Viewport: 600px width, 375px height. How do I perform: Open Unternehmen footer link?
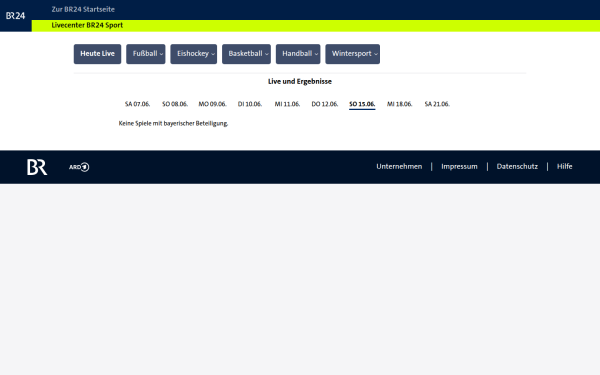399,166
